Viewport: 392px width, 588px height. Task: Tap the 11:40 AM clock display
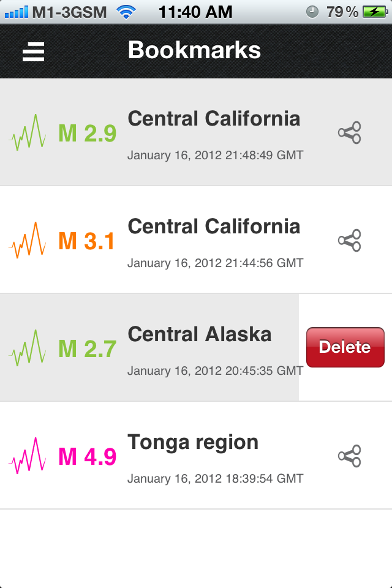click(195, 10)
